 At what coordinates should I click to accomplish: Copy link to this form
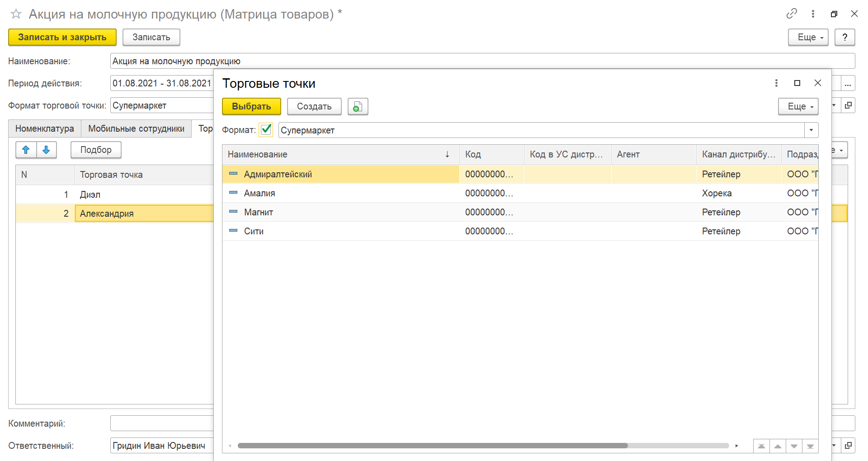792,14
